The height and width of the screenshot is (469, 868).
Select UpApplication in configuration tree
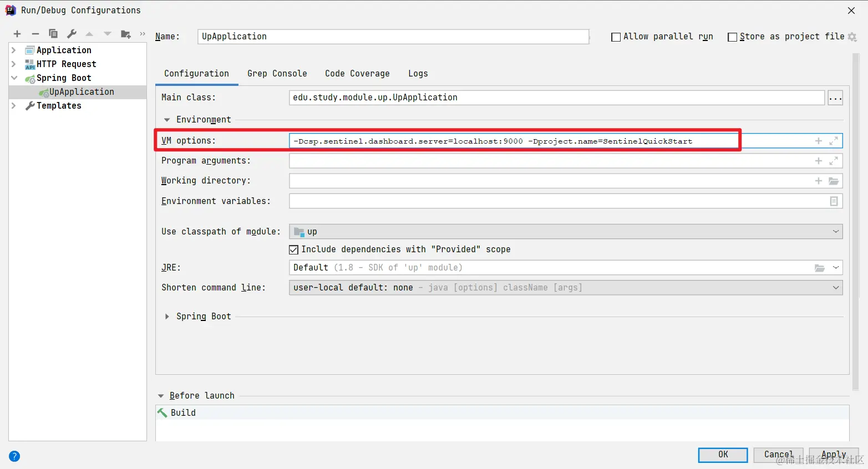point(78,92)
